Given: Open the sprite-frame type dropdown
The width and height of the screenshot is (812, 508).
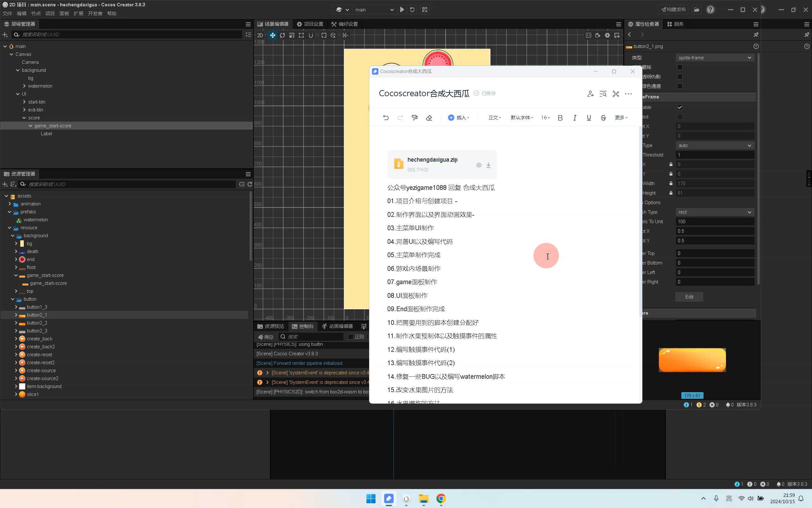Looking at the screenshot, I should [x=715, y=58].
